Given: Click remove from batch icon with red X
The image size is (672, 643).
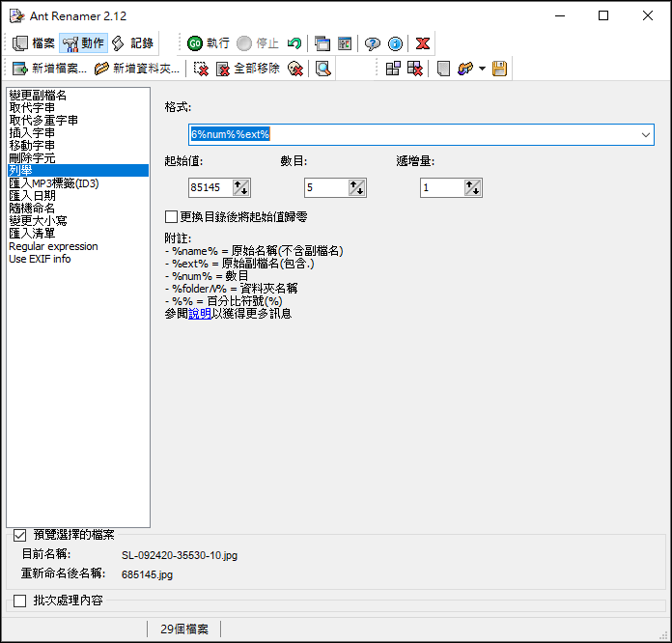Looking at the screenshot, I should click(x=415, y=69).
